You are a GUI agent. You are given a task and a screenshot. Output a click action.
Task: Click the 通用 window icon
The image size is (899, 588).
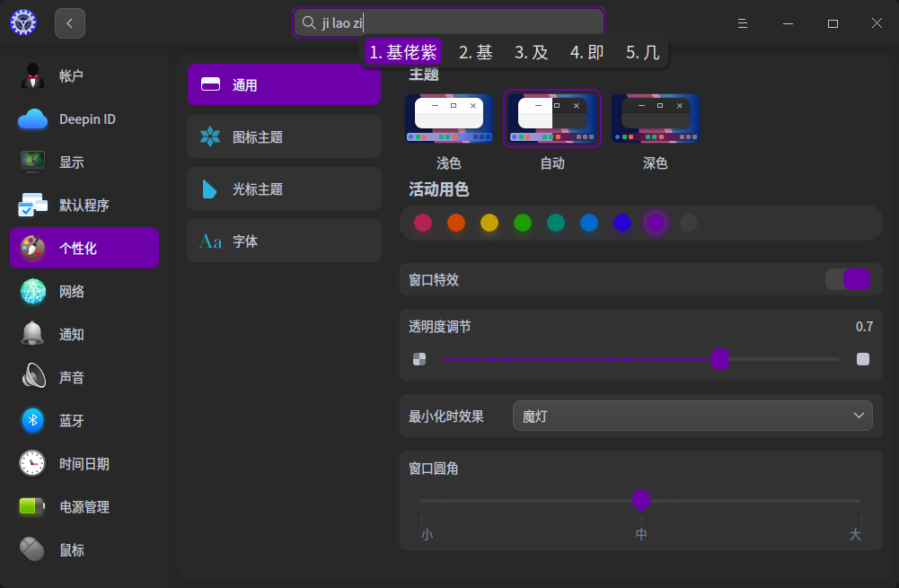210,84
